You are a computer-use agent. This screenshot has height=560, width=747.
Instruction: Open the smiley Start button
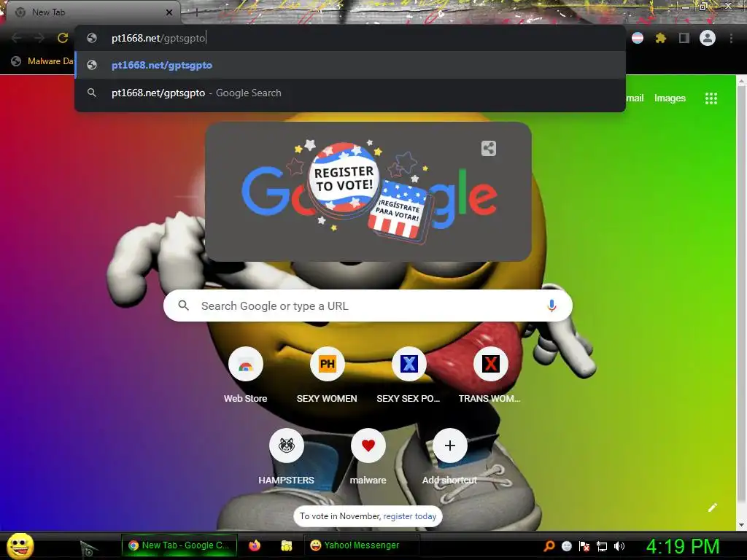[x=20, y=546]
